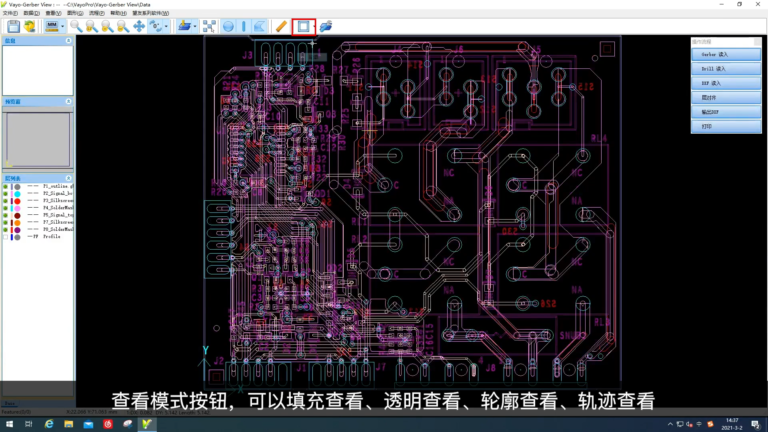
Task: Click the network select nodes icon
Action: coord(209,26)
